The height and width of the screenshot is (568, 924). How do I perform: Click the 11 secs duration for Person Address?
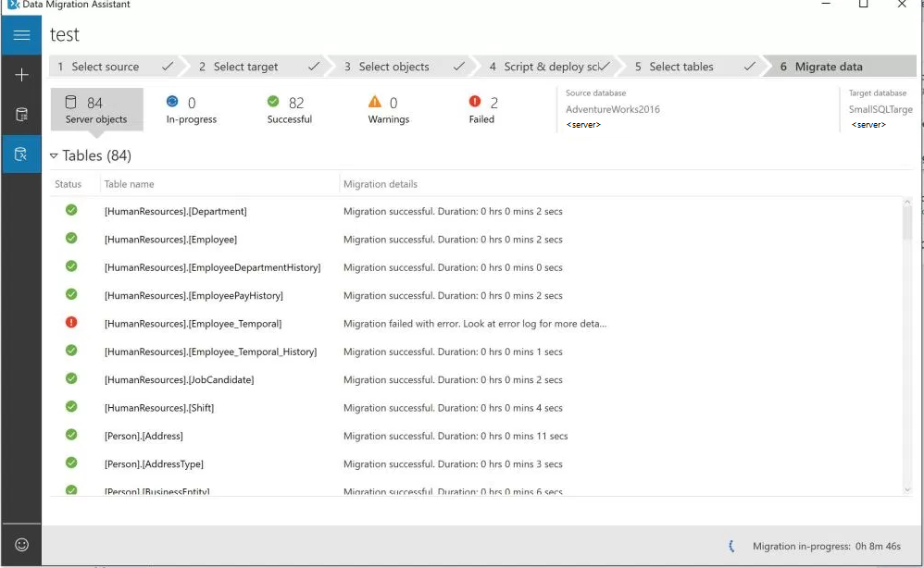[x=552, y=436]
